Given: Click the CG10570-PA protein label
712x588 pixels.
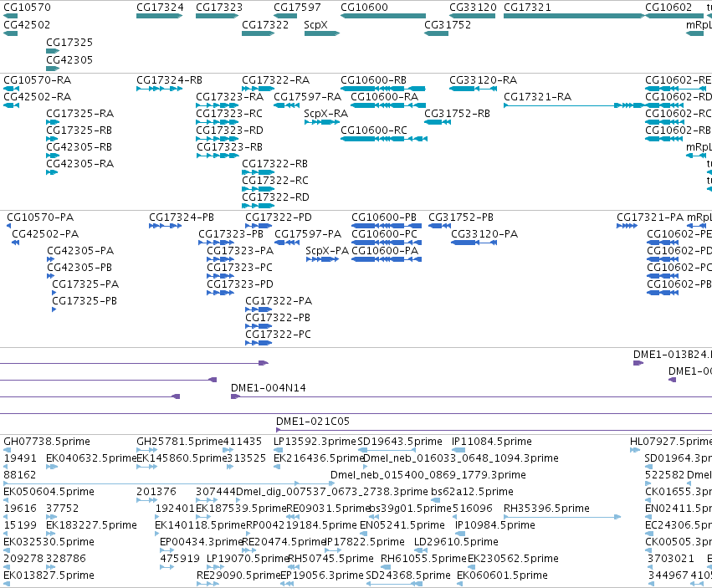Looking at the screenshot, I should coord(40,217).
